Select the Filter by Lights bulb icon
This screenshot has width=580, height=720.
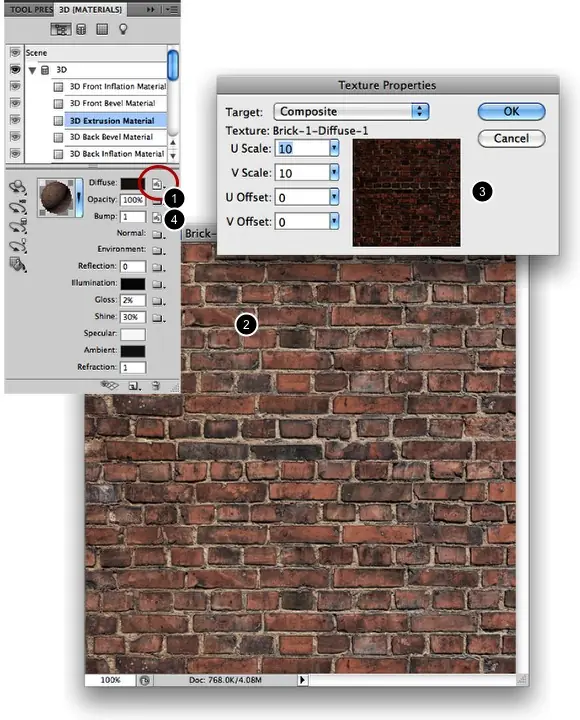click(x=123, y=29)
